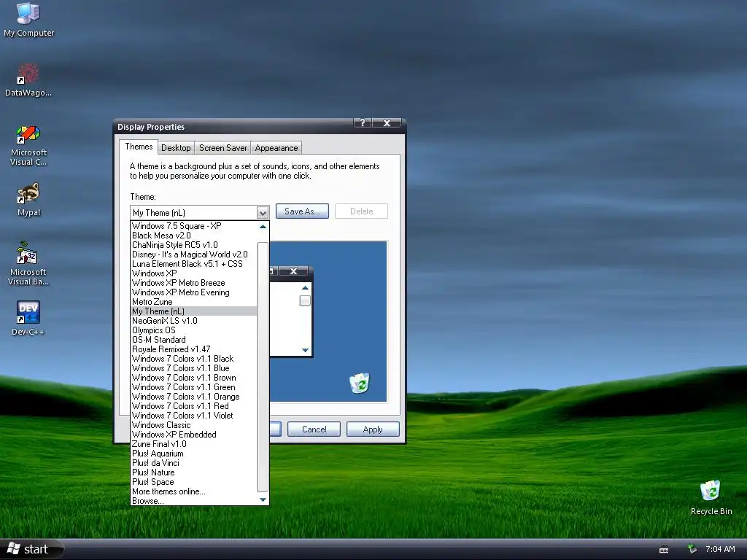Click the theme list scroll down arrow
Viewport: 747px width, 560px height.
point(263,499)
